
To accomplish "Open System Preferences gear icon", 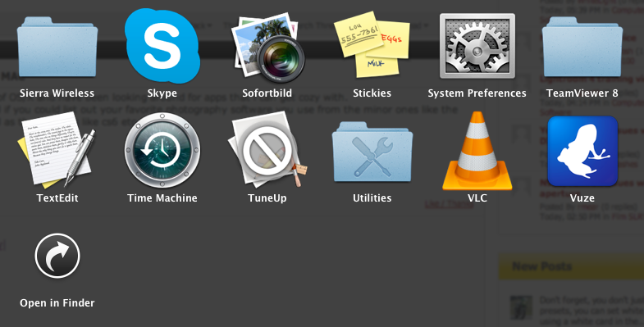I will point(477,46).
